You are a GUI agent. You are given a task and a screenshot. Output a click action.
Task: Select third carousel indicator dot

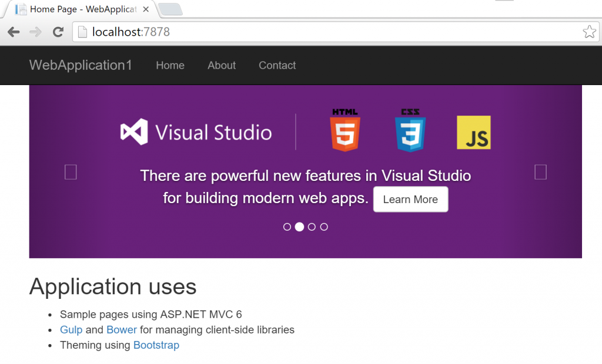(x=312, y=227)
